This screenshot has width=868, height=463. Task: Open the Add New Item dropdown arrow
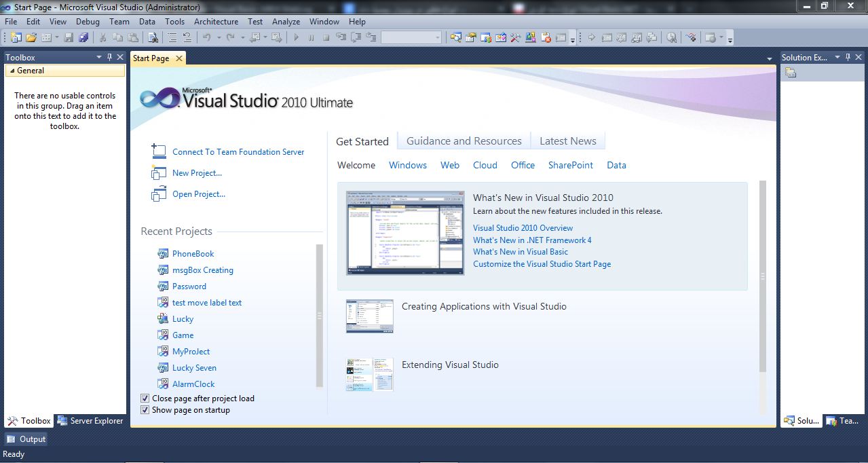pyautogui.click(x=57, y=37)
